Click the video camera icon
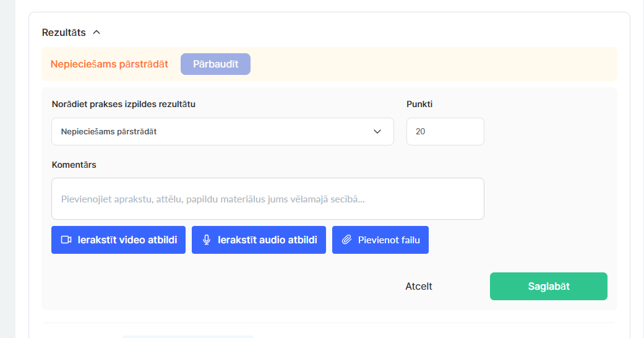This screenshot has width=644, height=338. coord(66,240)
